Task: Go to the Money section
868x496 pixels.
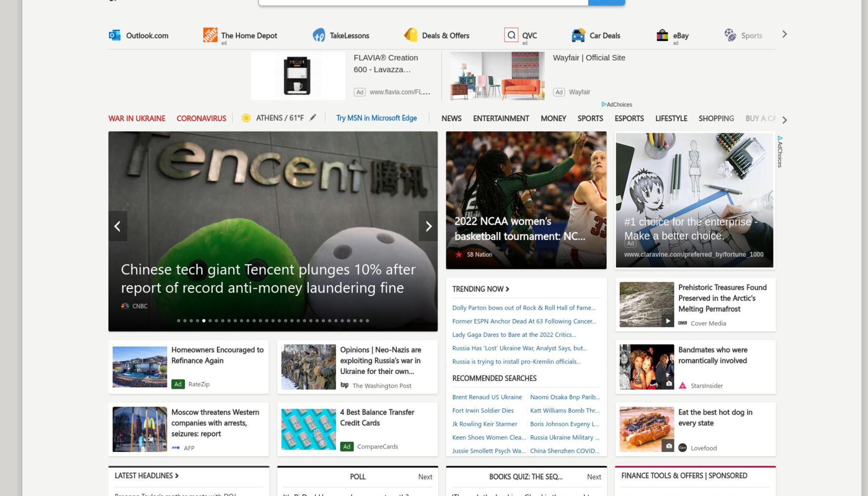Action: 553,118
